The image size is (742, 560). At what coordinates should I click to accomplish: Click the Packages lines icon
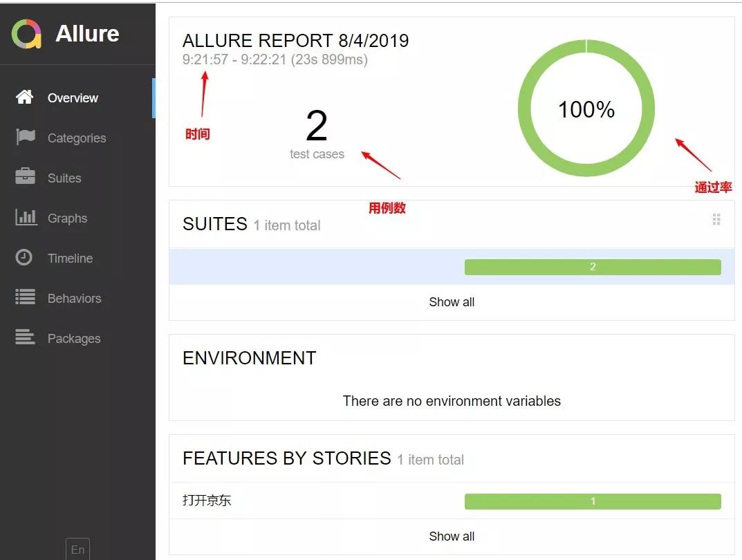point(25,337)
